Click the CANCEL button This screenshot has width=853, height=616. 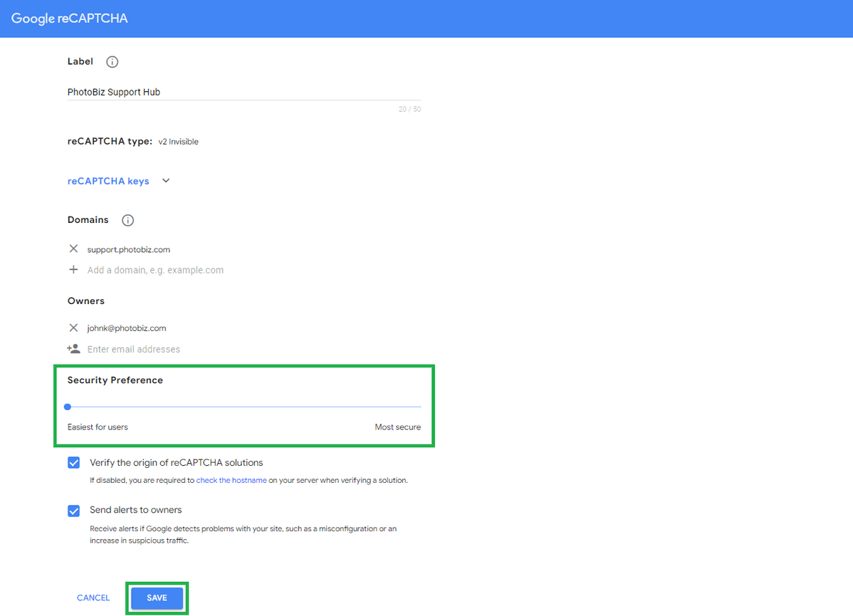(93, 598)
